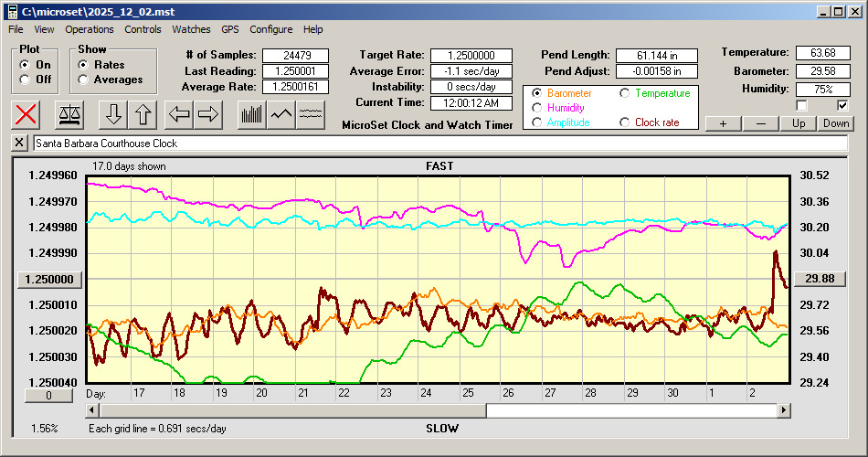Click the balance scale icon

click(69, 114)
